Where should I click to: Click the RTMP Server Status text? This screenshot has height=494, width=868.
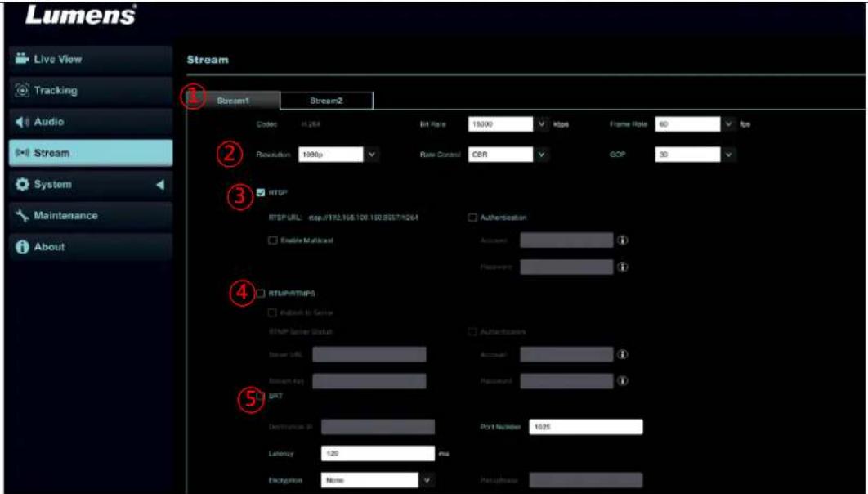(x=301, y=332)
